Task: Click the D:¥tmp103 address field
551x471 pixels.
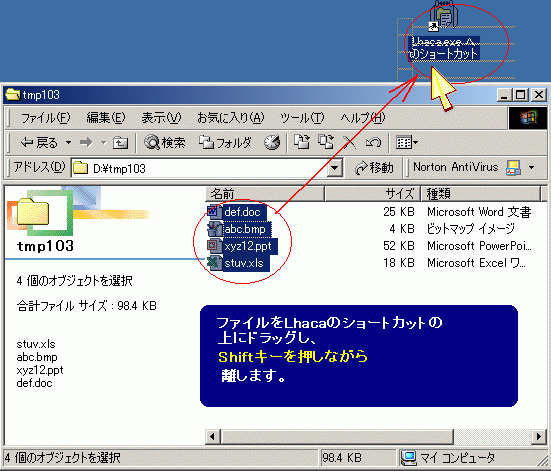Action: point(200,168)
